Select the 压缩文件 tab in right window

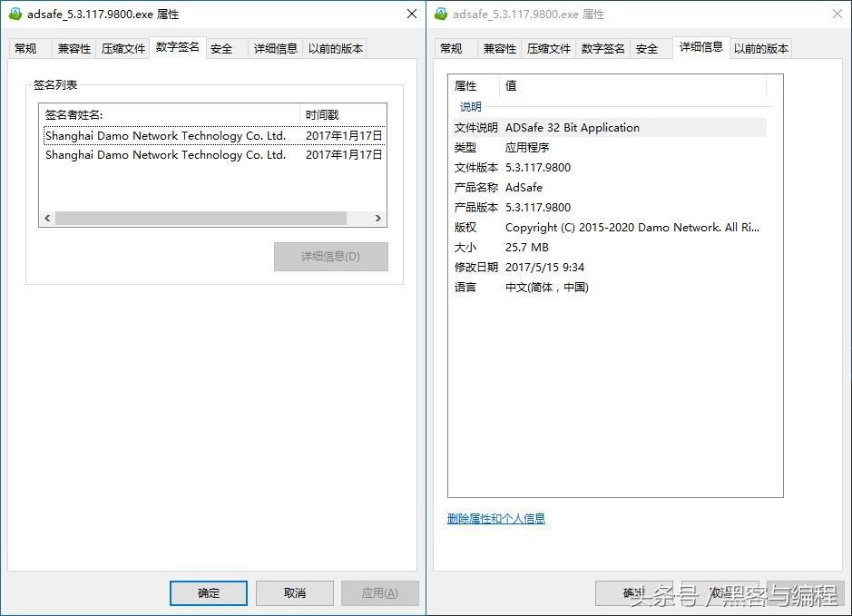(548, 48)
